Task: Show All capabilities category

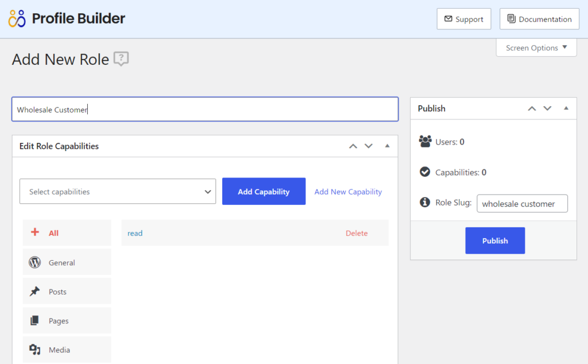Action: pyautogui.click(x=67, y=233)
